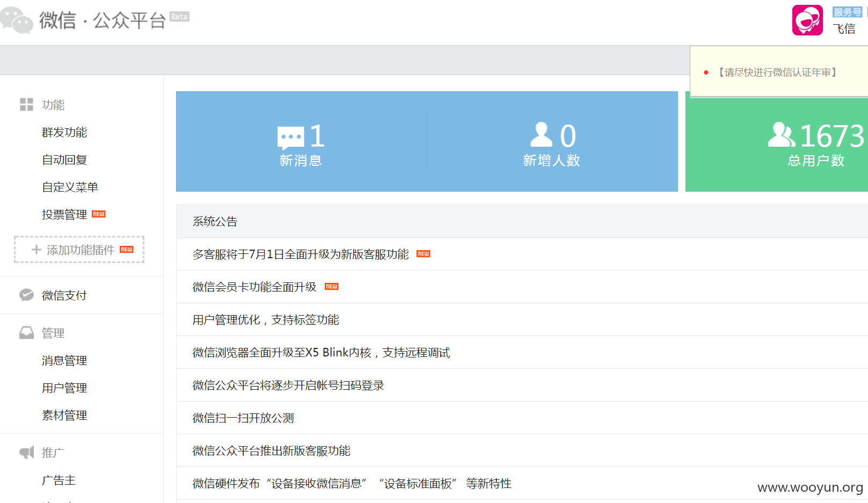Click the 微信支付 checkmark bubble icon
868x503 pixels.
[26, 295]
